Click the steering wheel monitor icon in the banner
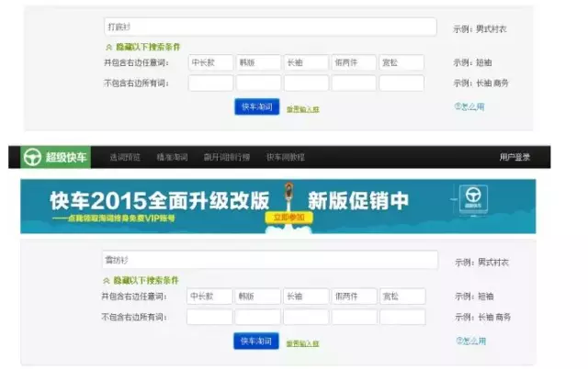588x369 pixels. coord(473,200)
